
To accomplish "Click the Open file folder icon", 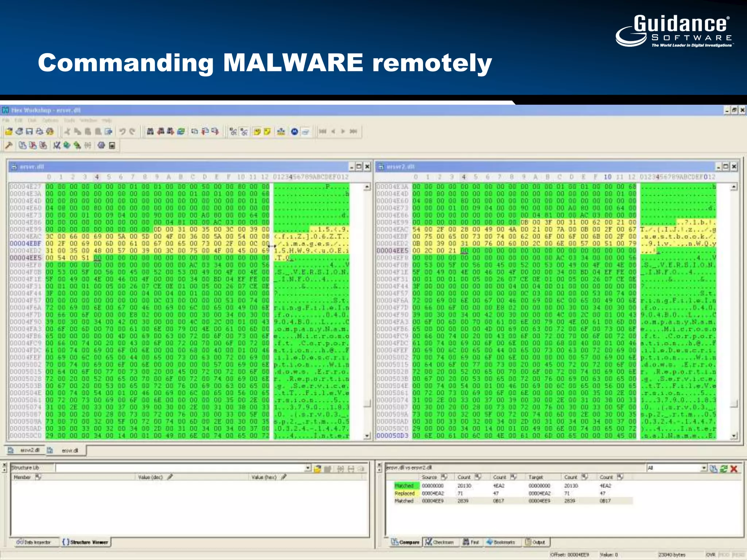I will [x=9, y=131].
